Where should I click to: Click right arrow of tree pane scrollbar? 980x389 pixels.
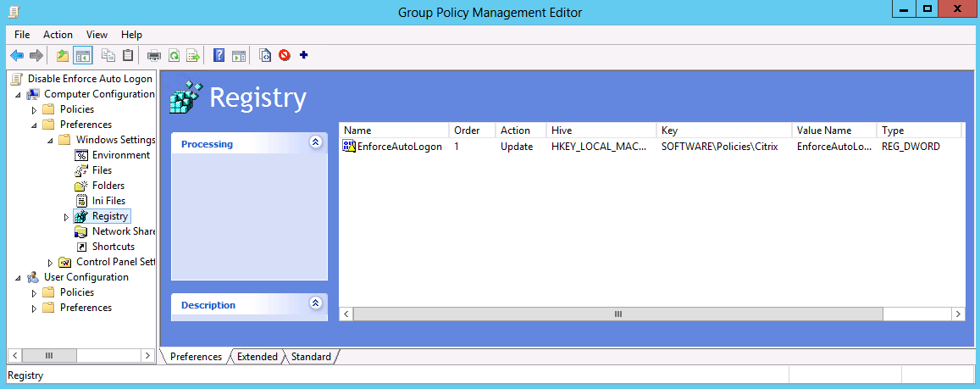point(147,356)
